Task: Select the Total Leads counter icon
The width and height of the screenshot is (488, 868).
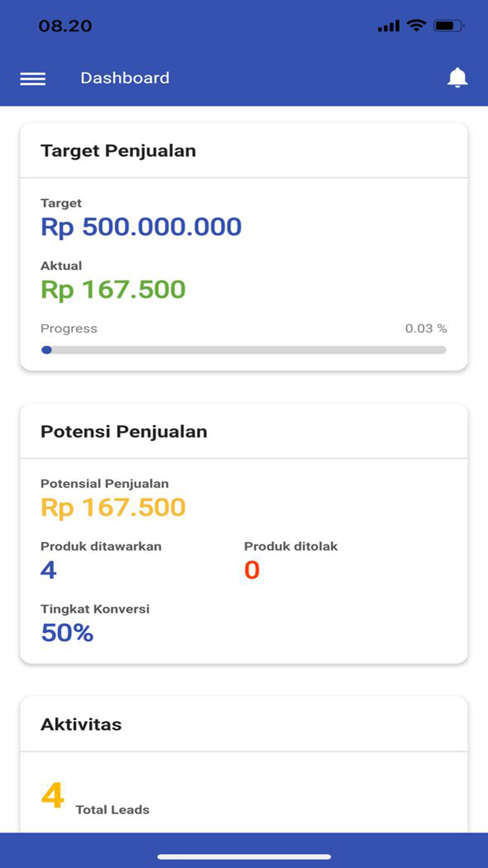Action: [x=54, y=795]
